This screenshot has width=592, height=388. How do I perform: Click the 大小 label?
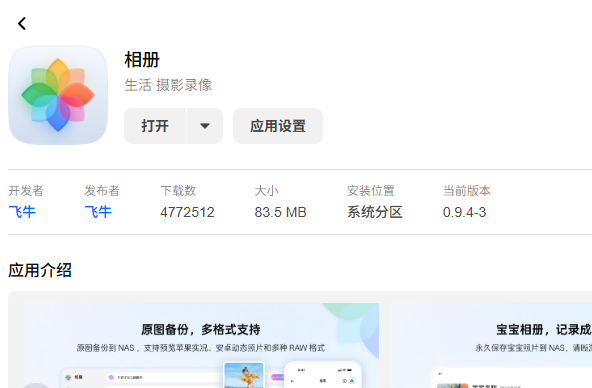[x=266, y=191]
